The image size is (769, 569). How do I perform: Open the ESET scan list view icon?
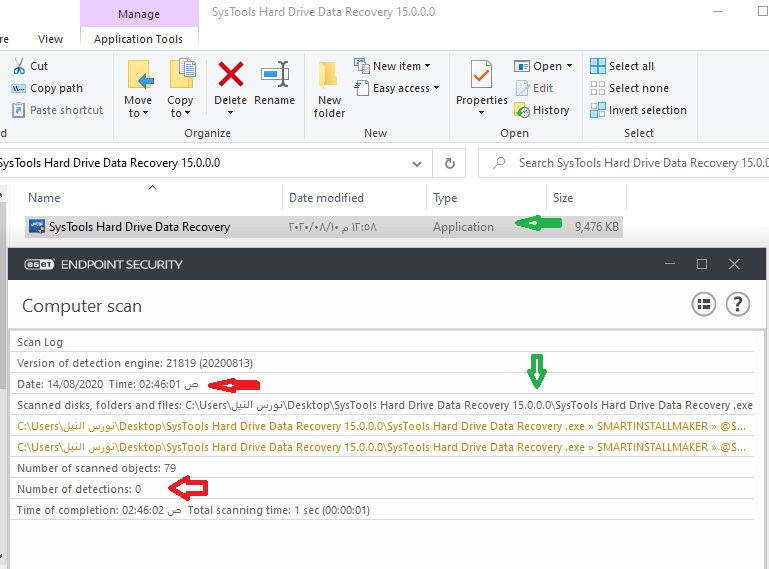click(703, 305)
